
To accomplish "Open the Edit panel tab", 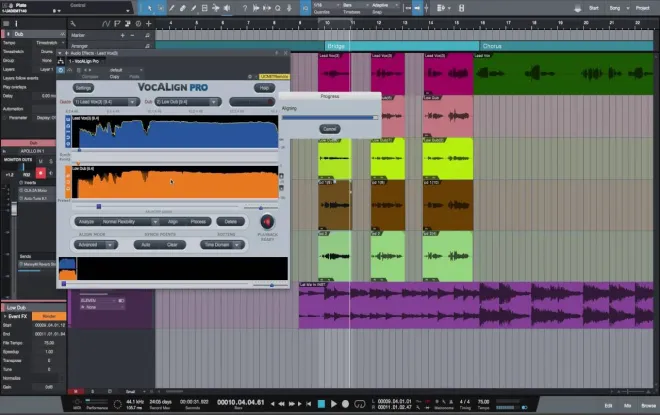I will coord(608,406).
